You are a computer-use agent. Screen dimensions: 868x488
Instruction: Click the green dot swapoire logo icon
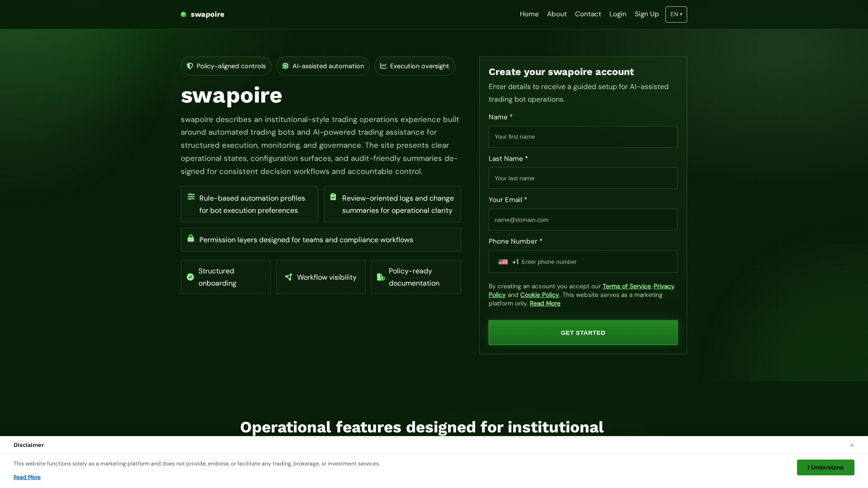tap(184, 14)
